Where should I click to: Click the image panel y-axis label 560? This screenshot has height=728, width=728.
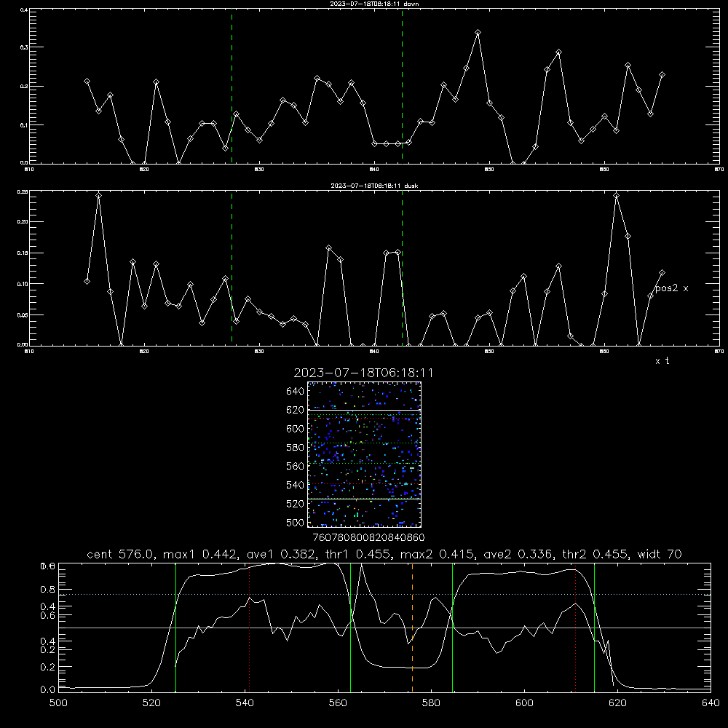296,466
